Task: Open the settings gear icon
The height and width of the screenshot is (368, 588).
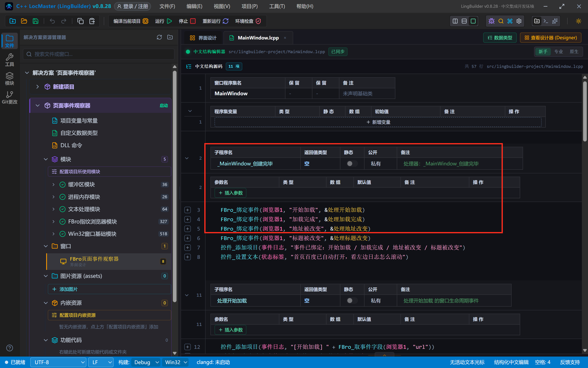Action: [519, 21]
